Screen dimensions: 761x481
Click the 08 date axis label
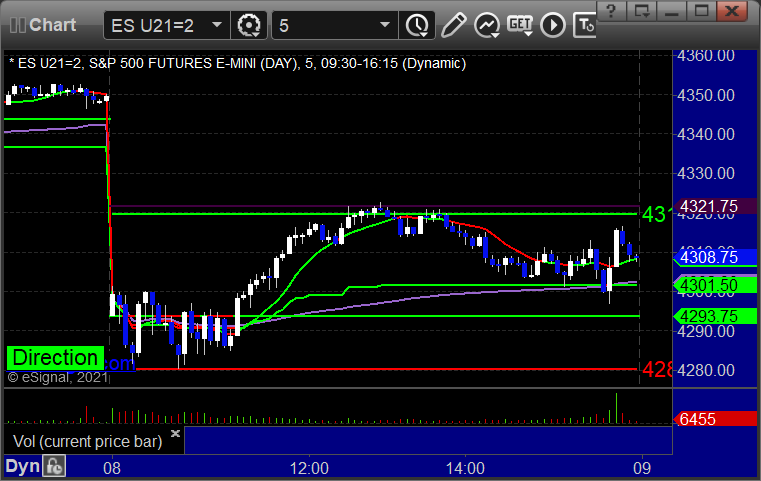tap(112, 468)
